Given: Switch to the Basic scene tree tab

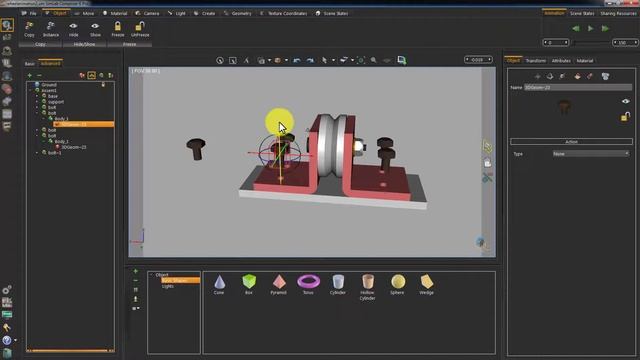Looking at the screenshot, I should (29, 64).
